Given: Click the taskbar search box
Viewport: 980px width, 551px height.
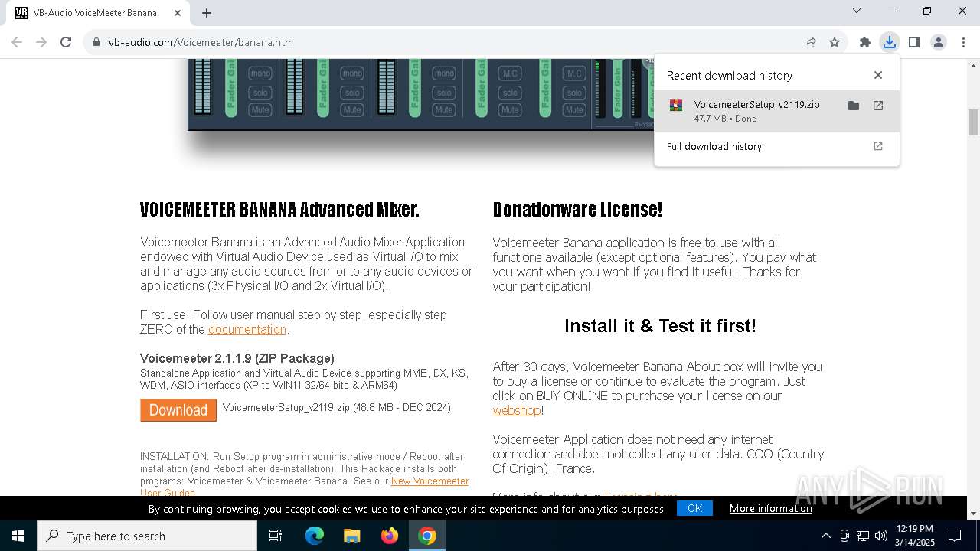Looking at the screenshot, I should (x=147, y=536).
